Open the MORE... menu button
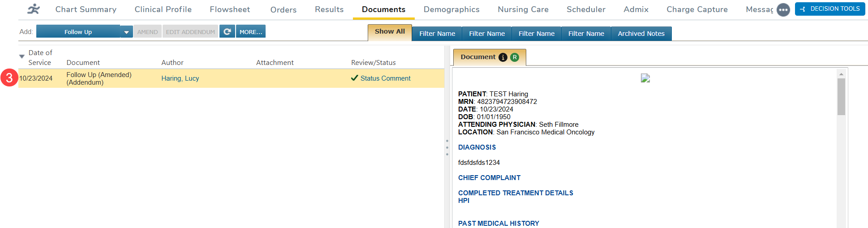The image size is (868, 228). [x=250, y=32]
